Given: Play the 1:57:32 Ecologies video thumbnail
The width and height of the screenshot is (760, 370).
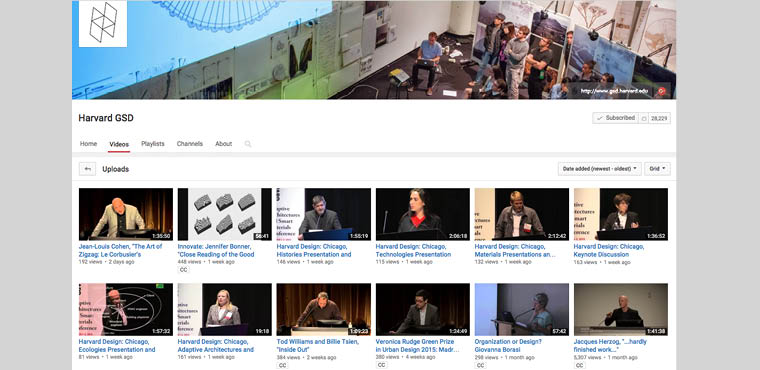Looking at the screenshot, I should pos(126,309).
